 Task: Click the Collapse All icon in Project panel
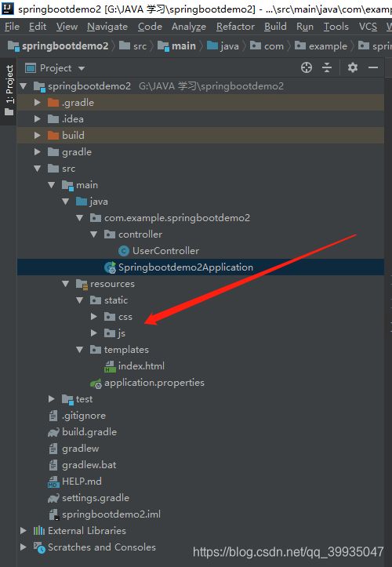point(327,67)
